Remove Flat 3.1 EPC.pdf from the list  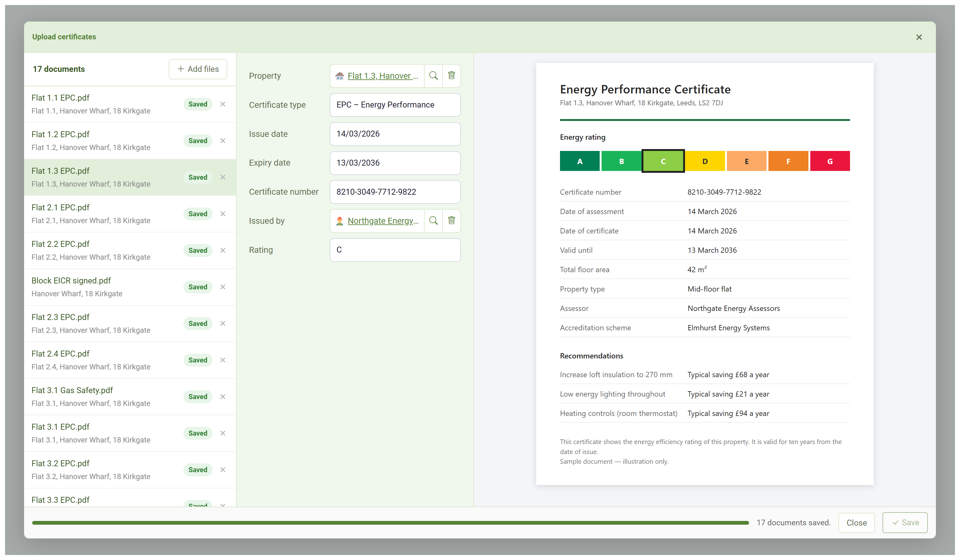(x=223, y=433)
